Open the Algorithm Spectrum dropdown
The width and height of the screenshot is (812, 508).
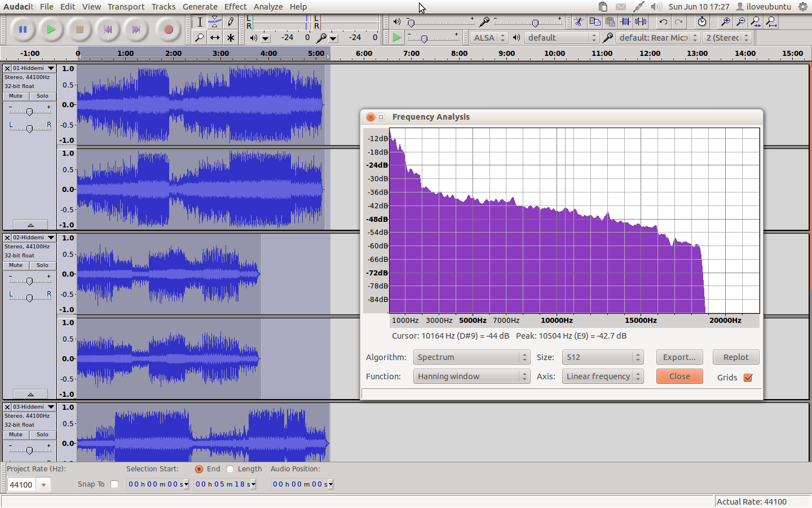point(471,357)
